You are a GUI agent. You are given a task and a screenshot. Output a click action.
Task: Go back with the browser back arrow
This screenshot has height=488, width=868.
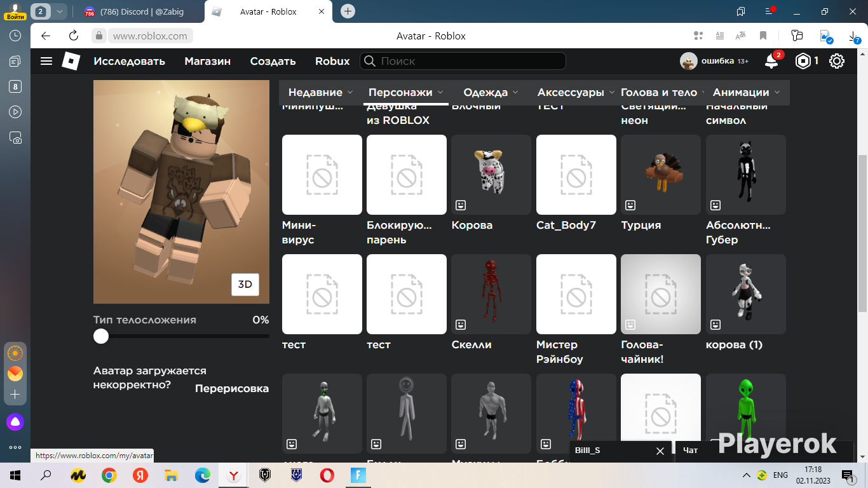[45, 36]
